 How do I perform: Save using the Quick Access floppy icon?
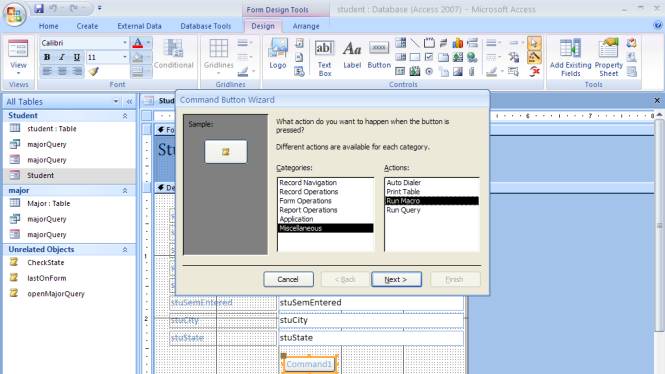coord(39,8)
